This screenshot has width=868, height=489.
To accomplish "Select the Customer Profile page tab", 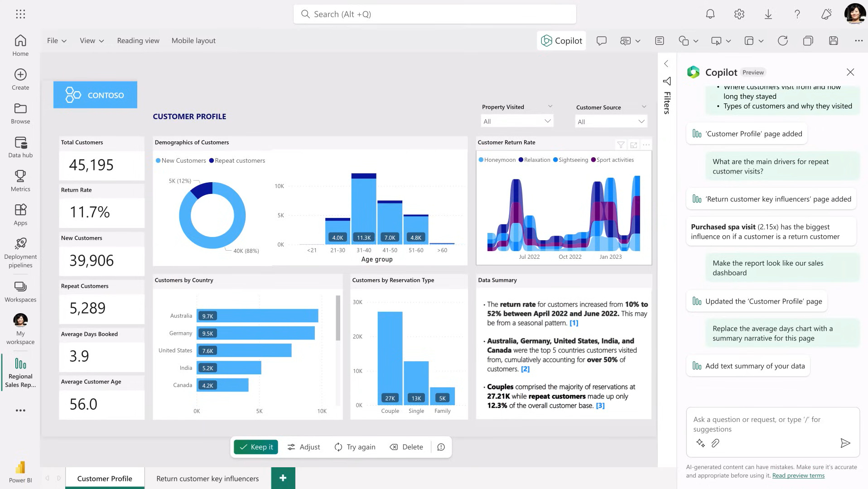I will coord(105,478).
